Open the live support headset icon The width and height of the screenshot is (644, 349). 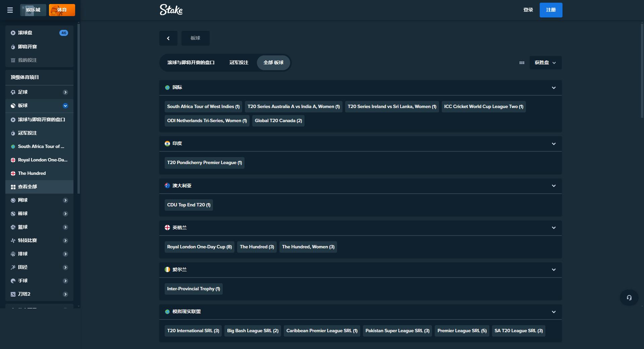tap(629, 298)
